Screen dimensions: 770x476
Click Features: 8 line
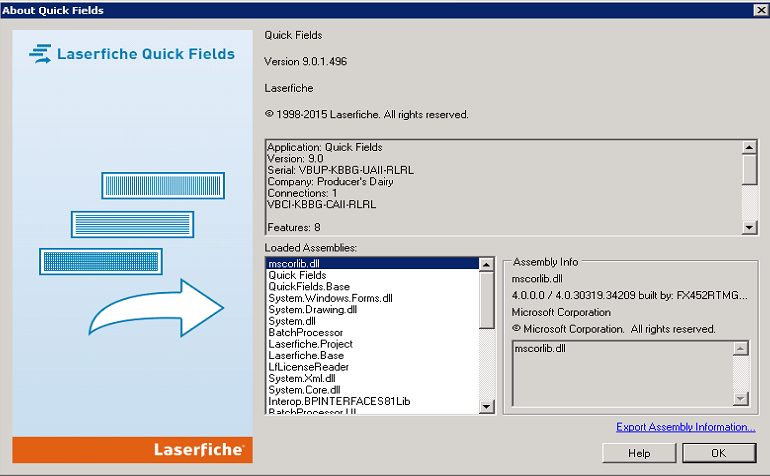[294, 227]
